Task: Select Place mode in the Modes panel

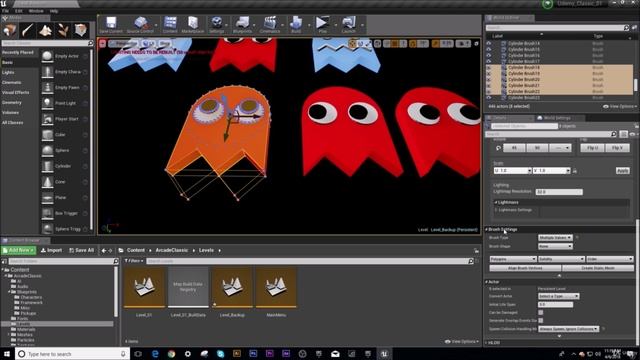Action: pos(9,30)
